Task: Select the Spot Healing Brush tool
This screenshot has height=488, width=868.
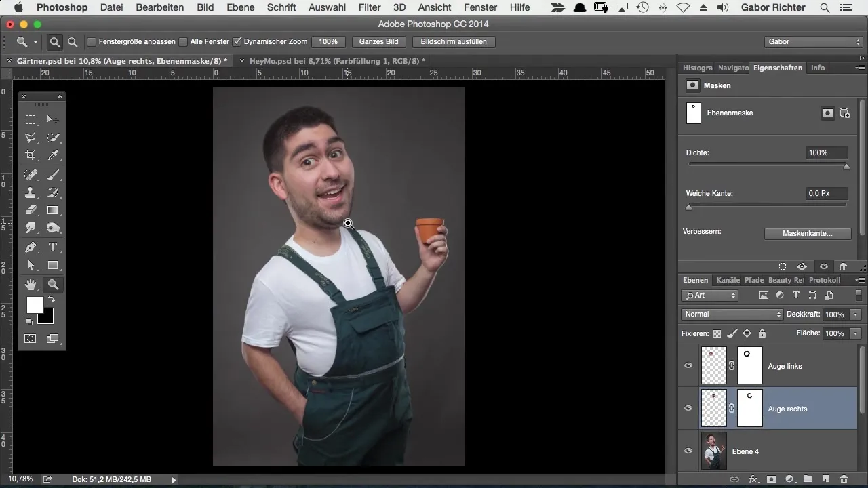Action: (31, 175)
